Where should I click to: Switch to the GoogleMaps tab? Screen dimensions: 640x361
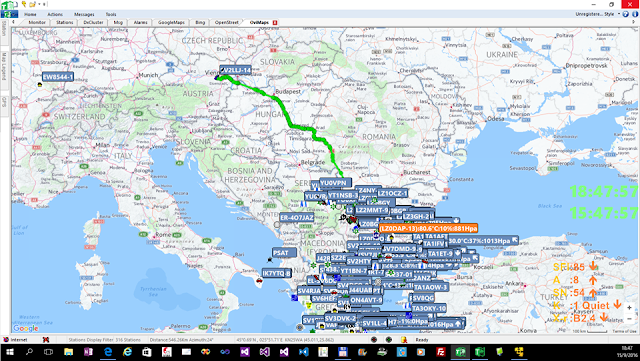coord(171,22)
